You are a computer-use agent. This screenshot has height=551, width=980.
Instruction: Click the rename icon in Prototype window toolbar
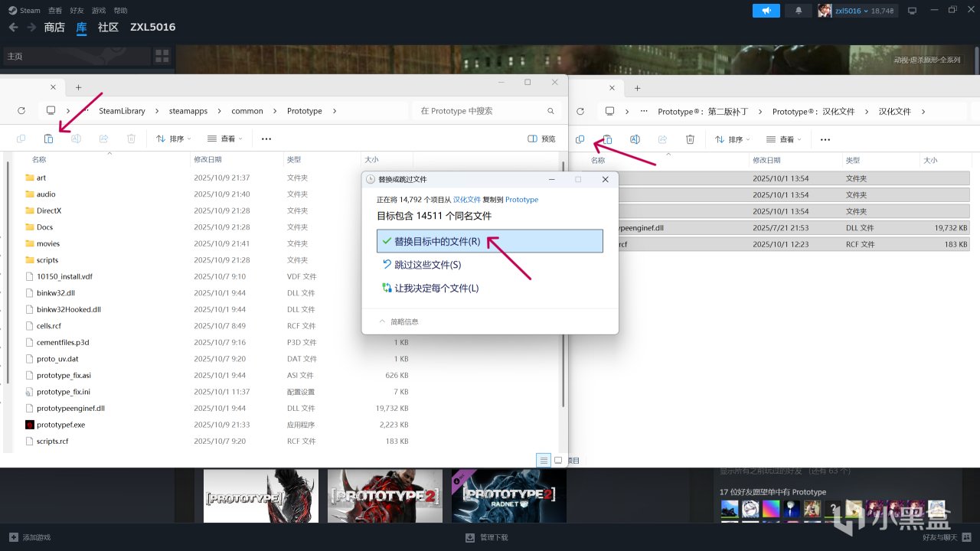[x=76, y=139]
